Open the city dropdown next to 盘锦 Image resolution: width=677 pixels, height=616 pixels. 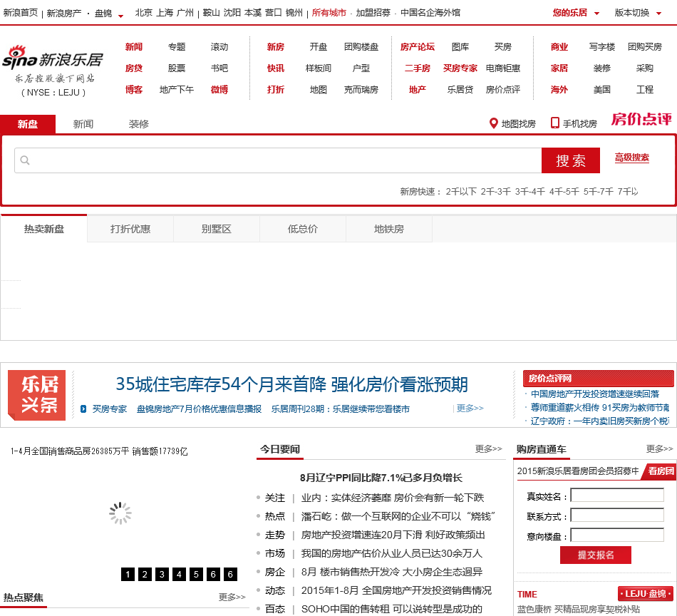click(x=121, y=16)
